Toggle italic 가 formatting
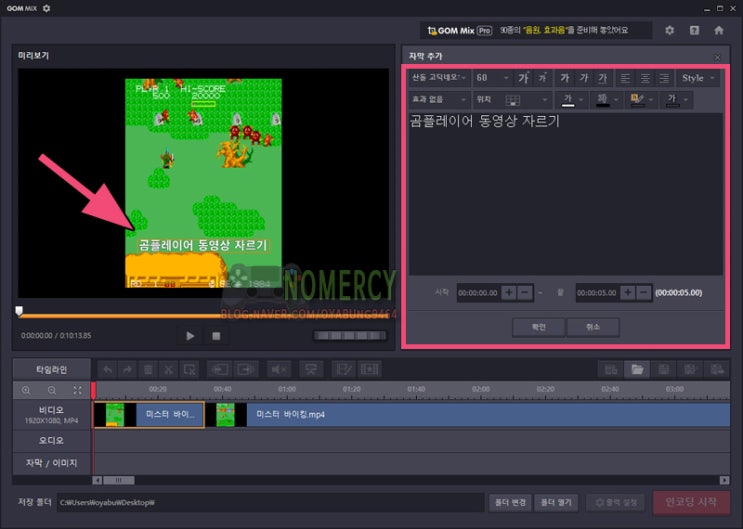 pos(583,78)
